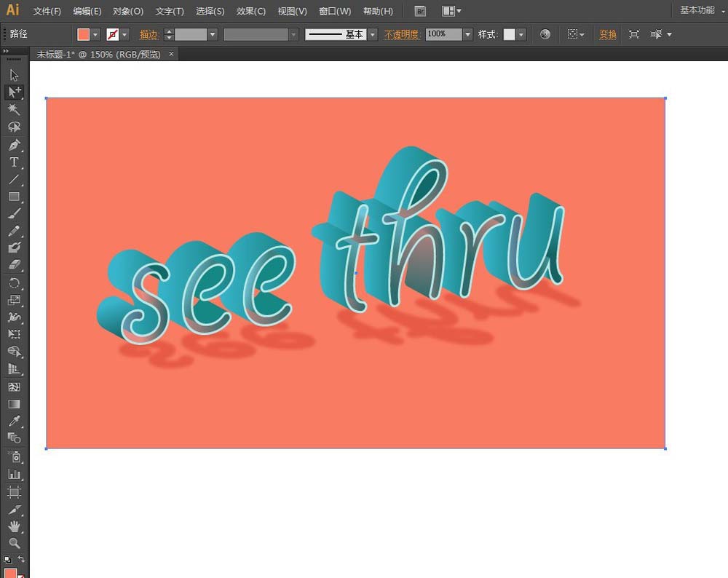Open the Recolor Artwork wheel icon
This screenshot has width=728, height=578.
(x=545, y=34)
